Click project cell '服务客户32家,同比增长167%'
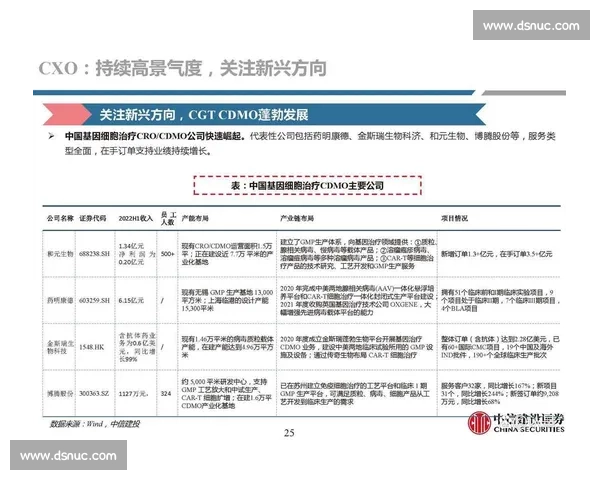The height and width of the screenshot is (480, 600). tap(500, 393)
